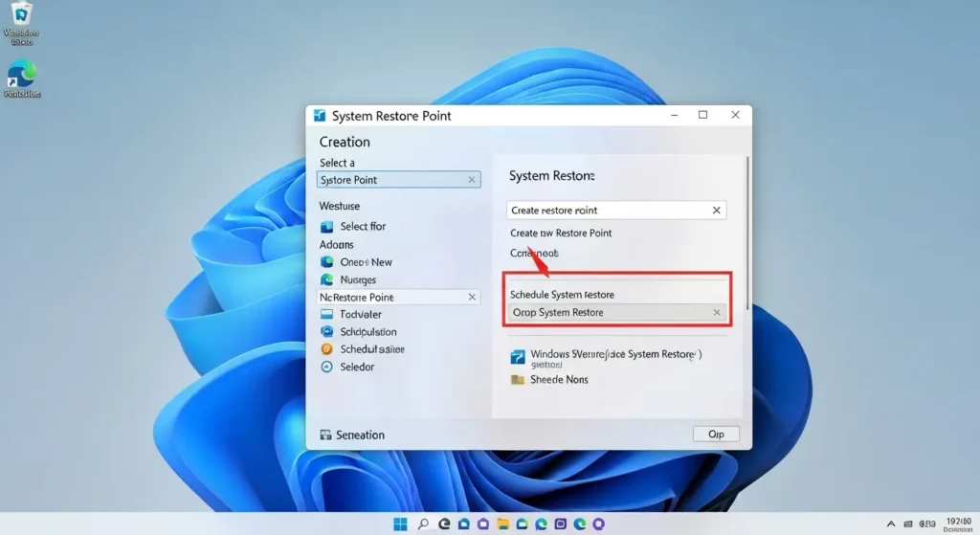Viewport: 980px width, 535px height.
Task: Click the Edge icon next to 'Nusrges'
Action: pos(327,279)
